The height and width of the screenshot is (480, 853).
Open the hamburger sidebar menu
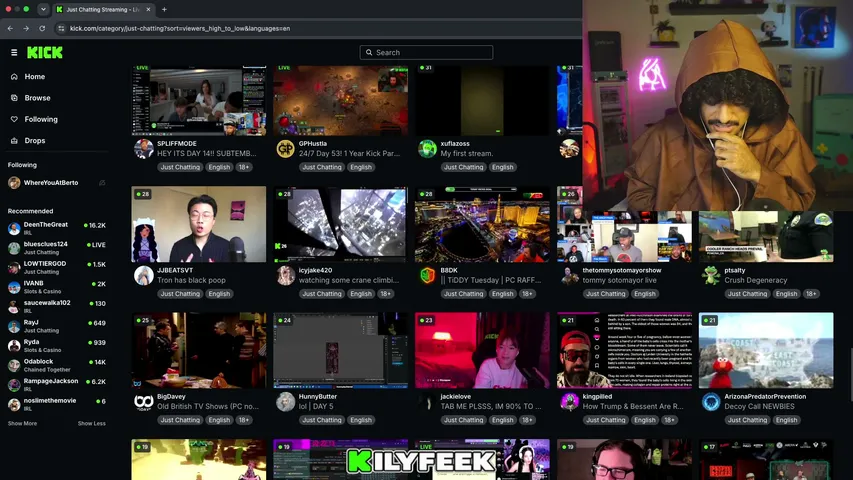pyautogui.click(x=14, y=53)
